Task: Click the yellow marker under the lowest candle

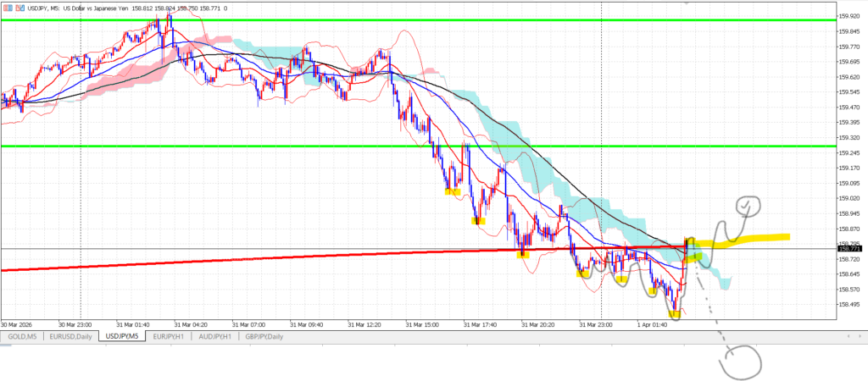Action: point(674,315)
